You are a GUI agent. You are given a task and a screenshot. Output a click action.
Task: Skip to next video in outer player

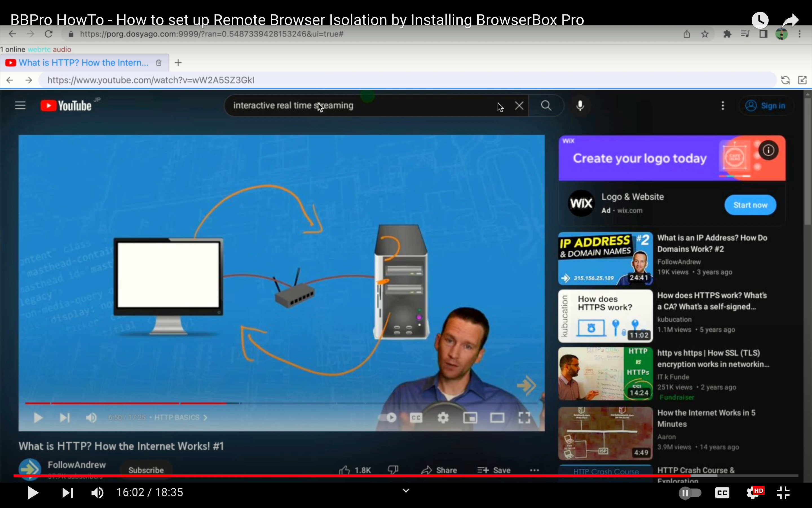pos(67,493)
